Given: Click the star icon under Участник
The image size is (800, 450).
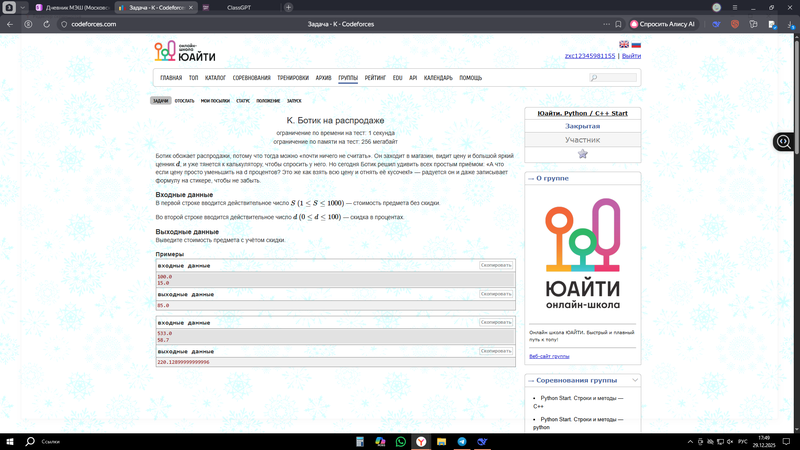Looking at the screenshot, I should [583, 154].
